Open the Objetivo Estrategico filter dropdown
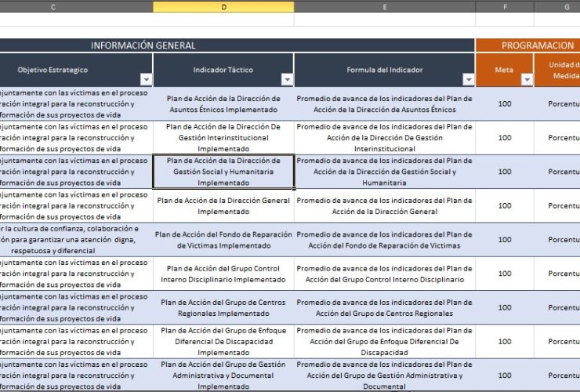The height and width of the screenshot is (392, 580). click(x=146, y=80)
